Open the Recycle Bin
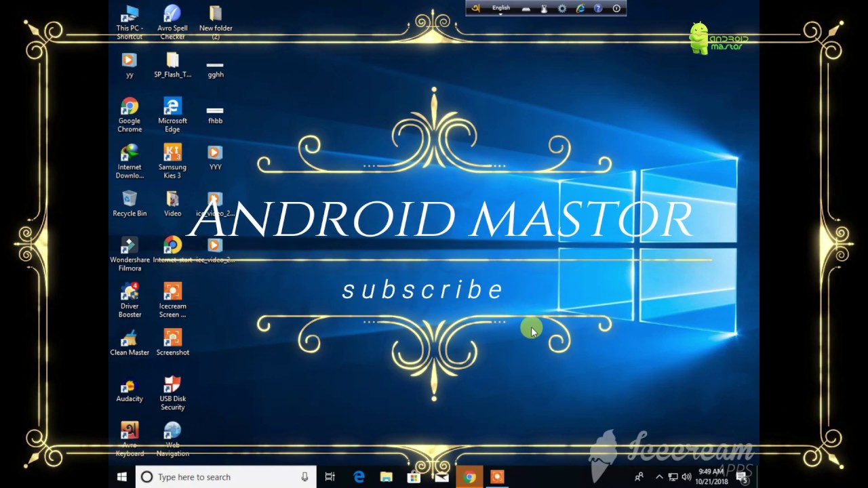The width and height of the screenshot is (868, 488). pyautogui.click(x=130, y=203)
